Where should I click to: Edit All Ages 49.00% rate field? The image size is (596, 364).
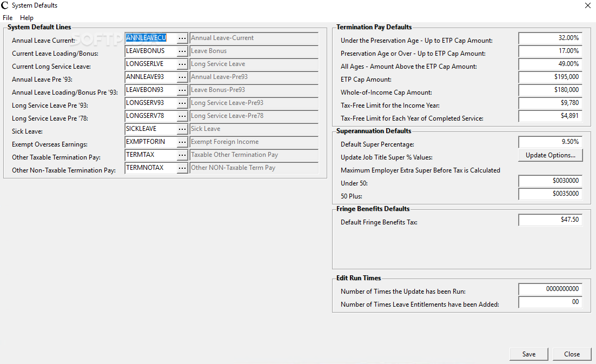click(551, 64)
